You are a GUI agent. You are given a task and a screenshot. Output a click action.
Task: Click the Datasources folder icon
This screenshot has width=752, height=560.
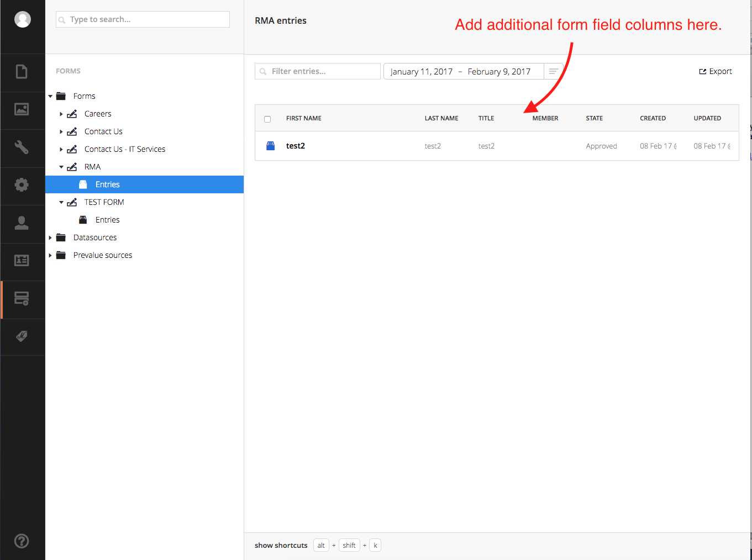[x=61, y=237]
